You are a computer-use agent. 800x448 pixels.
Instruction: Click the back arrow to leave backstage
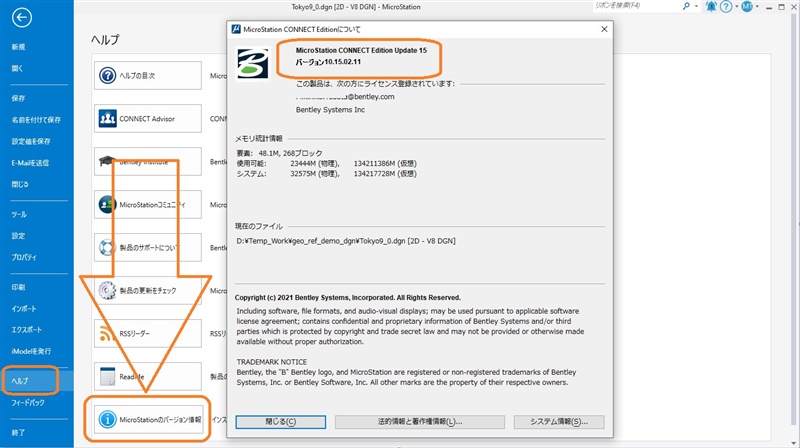click(21, 18)
